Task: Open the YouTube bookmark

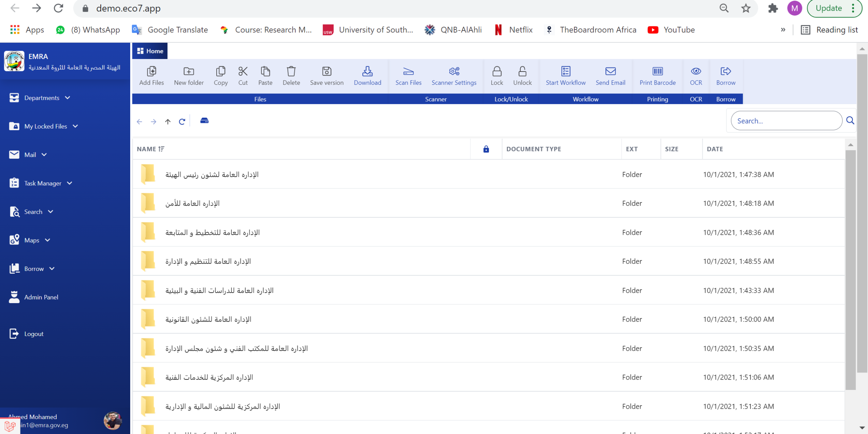Action: click(671, 30)
